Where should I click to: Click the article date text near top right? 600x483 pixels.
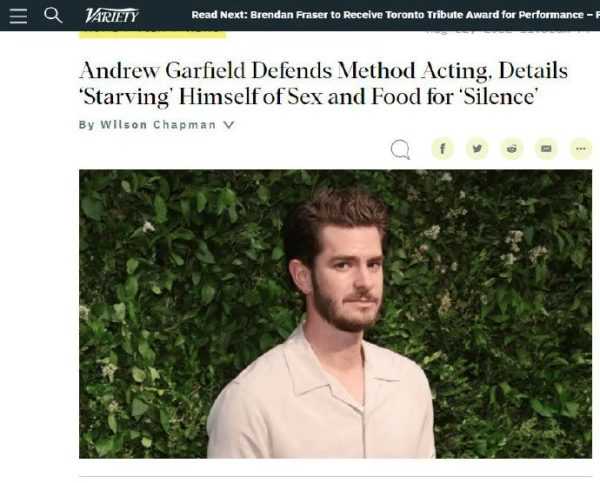tap(509, 33)
